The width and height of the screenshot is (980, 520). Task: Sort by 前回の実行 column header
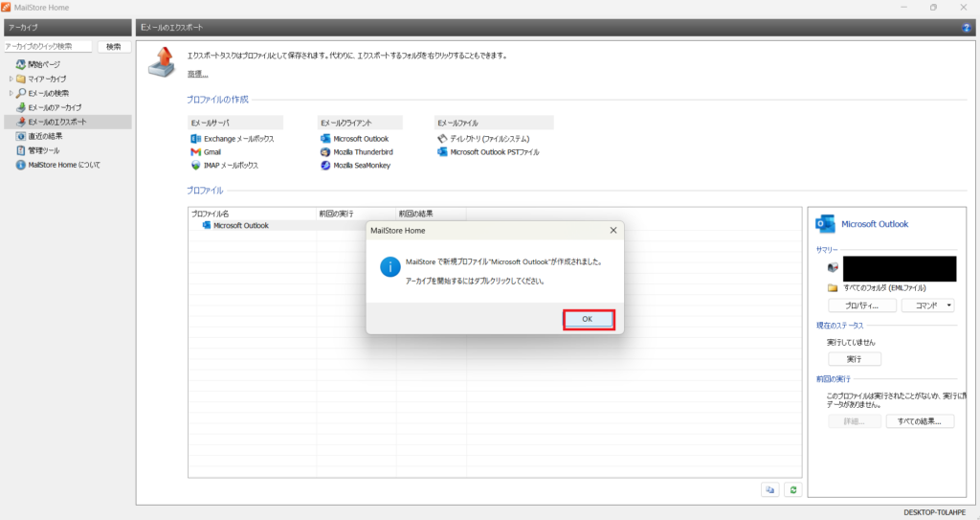tap(356, 214)
